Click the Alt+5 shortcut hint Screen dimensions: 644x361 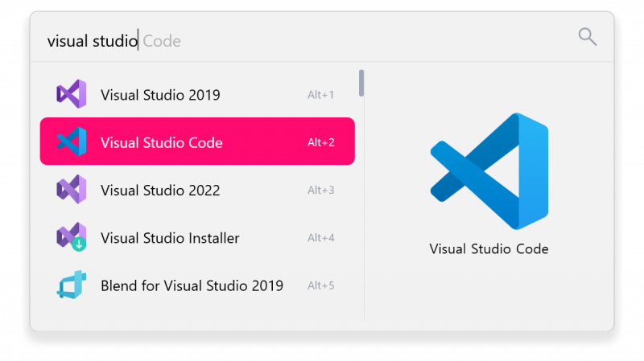(320, 285)
